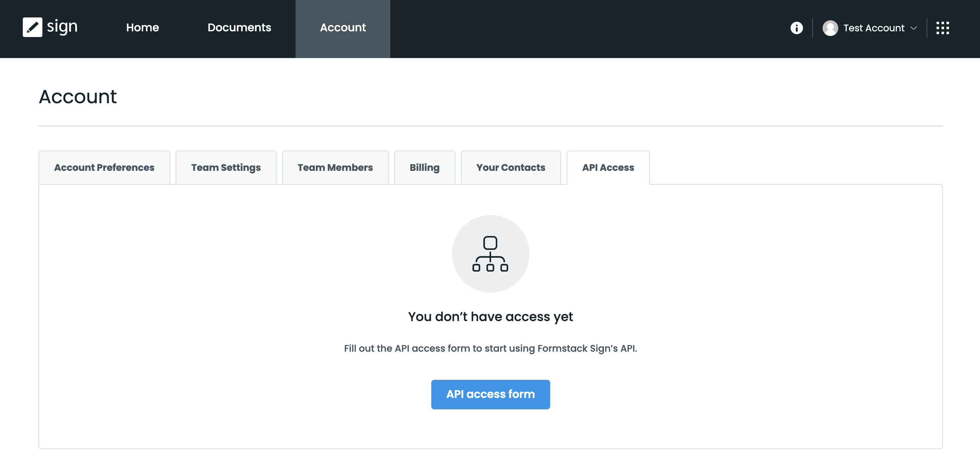
Task: Switch to the Billing tab
Action: [x=424, y=168]
